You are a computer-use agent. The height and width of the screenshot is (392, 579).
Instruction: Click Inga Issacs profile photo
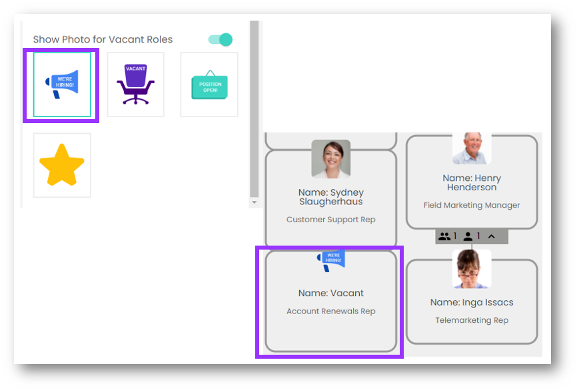pyautogui.click(x=472, y=270)
